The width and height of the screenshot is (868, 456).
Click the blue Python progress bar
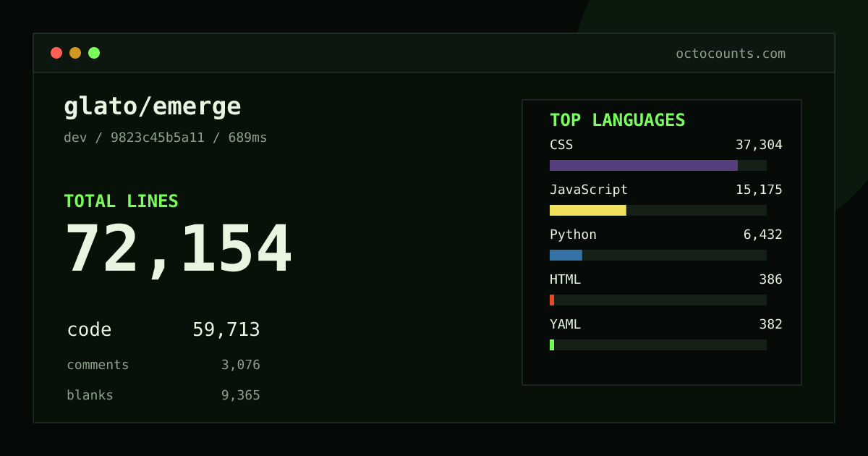[566, 255]
